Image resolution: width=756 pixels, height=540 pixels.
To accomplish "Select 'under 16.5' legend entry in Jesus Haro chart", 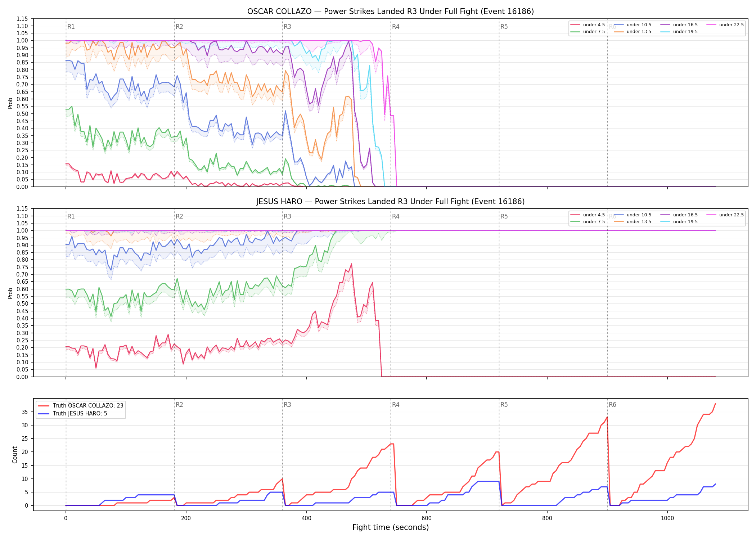I will coord(679,215).
